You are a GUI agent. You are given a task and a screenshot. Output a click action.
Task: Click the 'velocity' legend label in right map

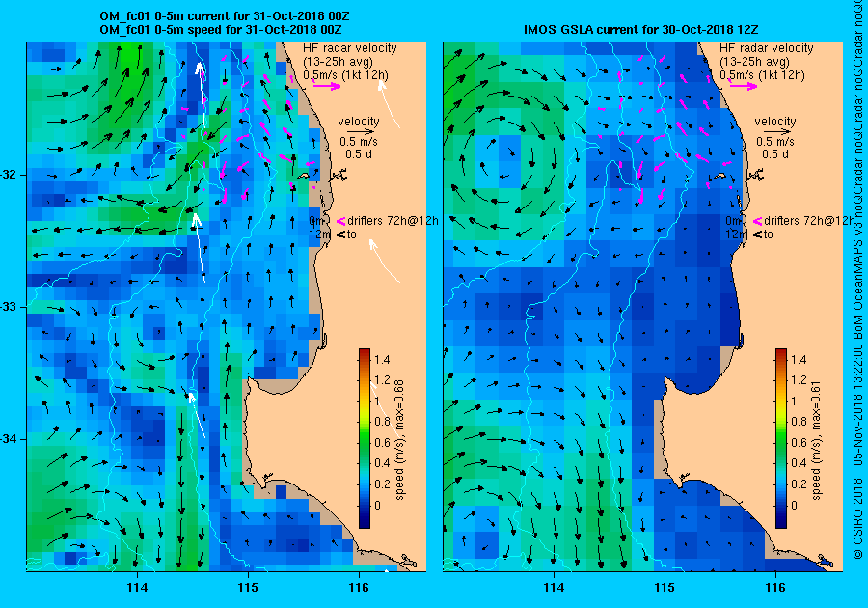[775, 122]
